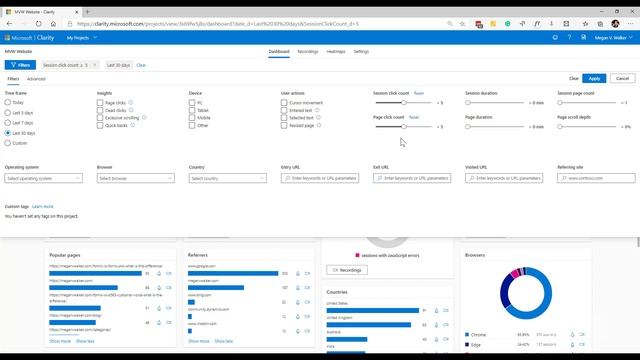640x360 pixels.
Task: Open the Select country dropdown
Action: tap(228, 178)
